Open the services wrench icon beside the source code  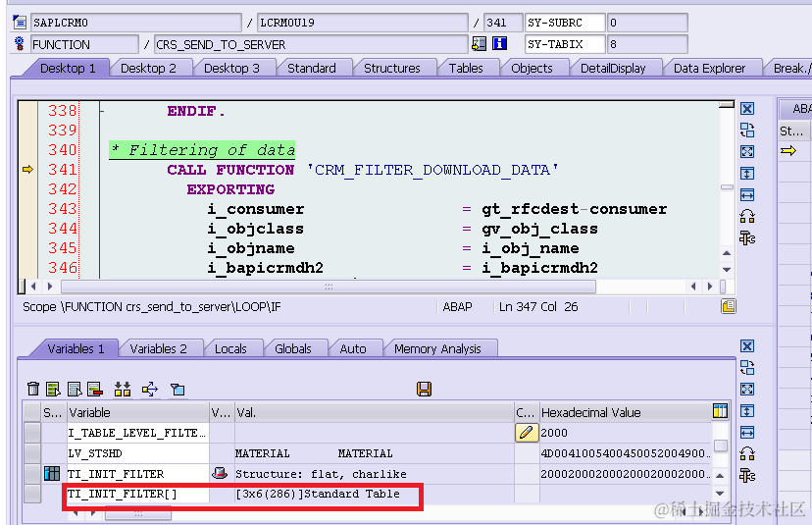(746, 237)
